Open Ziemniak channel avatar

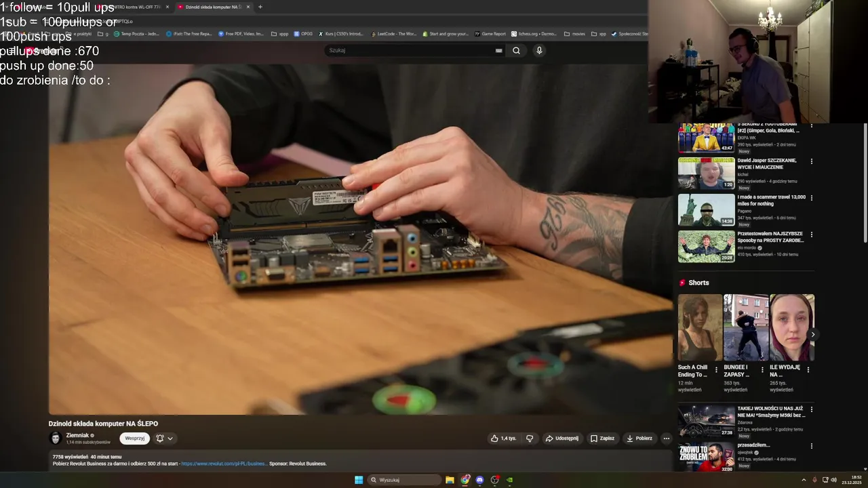pyautogui.click(x=56, y=439)
